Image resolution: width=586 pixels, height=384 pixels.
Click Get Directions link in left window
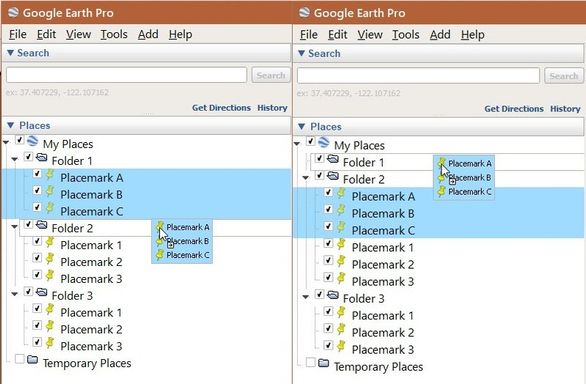pyautogui.click(x=221, y=108)
